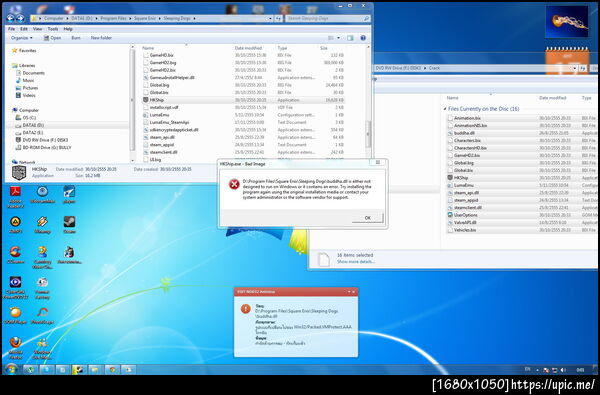600x395 pixels.
Task: Sort by Type column in Sleeping Dogs folder
Action: tap(282, 48)
